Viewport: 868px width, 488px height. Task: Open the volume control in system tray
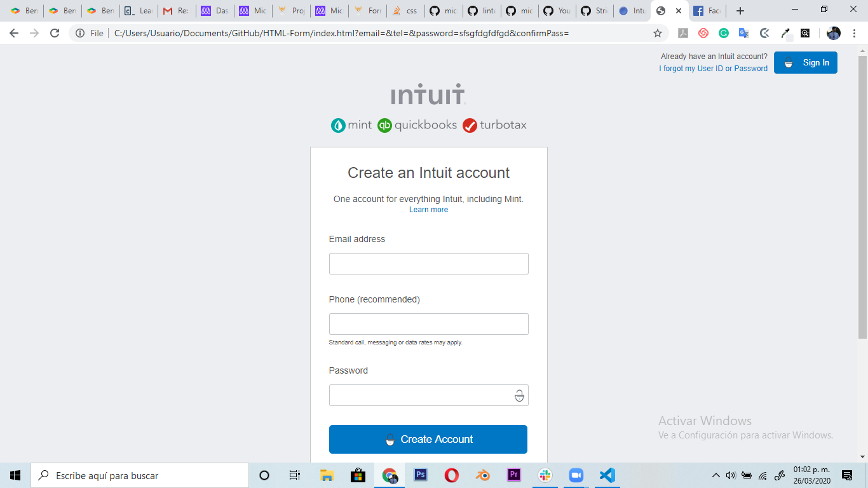(x=731, y=475)
